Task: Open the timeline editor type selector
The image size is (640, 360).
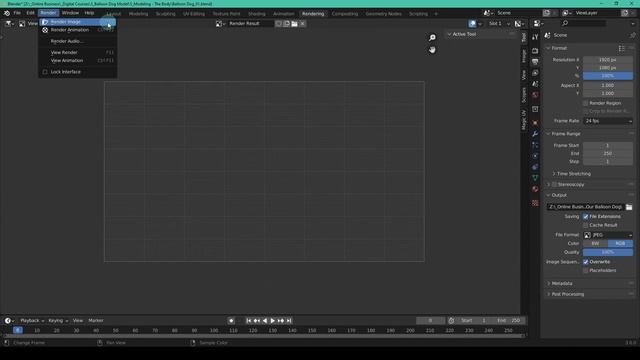Action: click(9, 321)
